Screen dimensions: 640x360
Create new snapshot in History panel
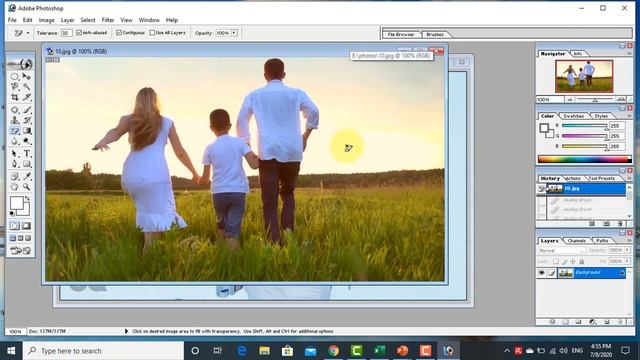click(x=607, y=224)
